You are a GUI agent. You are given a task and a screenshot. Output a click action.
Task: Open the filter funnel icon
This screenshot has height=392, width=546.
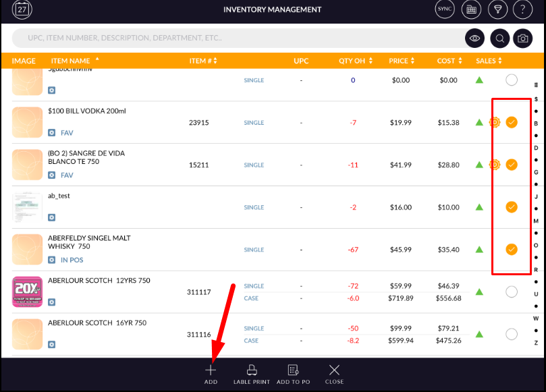pos(497,9)
